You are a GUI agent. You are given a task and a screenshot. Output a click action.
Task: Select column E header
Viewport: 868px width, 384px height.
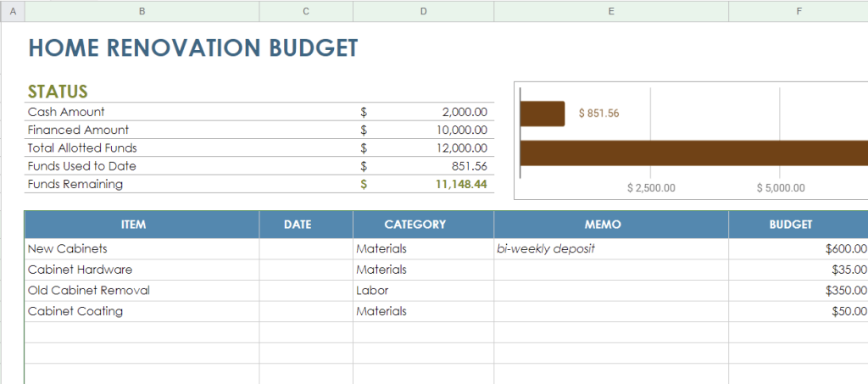pos(610,11)
